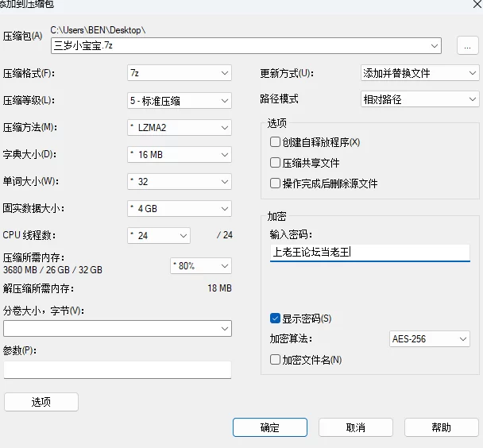The height and width of the screenshot is (448, 483).
Task: Uncheck the 显示密码 checkbox
Action: 276,319
